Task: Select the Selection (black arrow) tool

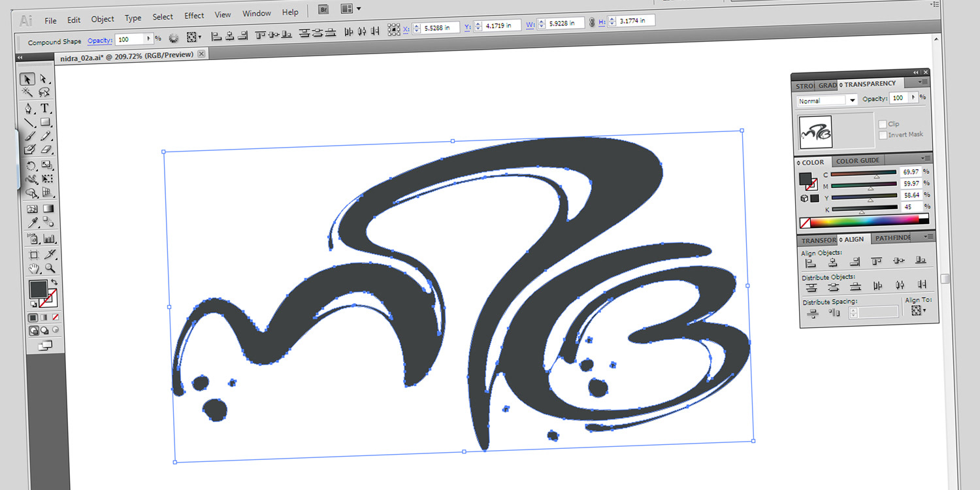Action: click(27, 79)
